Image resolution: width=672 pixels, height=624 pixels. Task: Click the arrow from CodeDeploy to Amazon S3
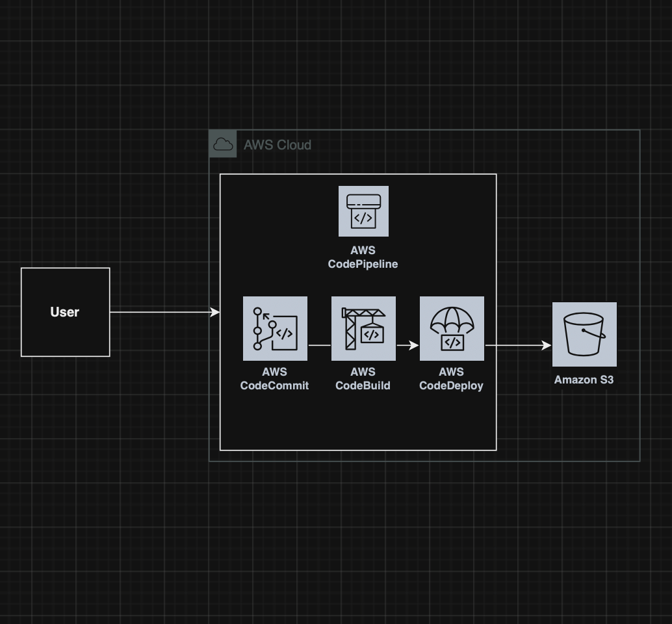pos(517,346)
